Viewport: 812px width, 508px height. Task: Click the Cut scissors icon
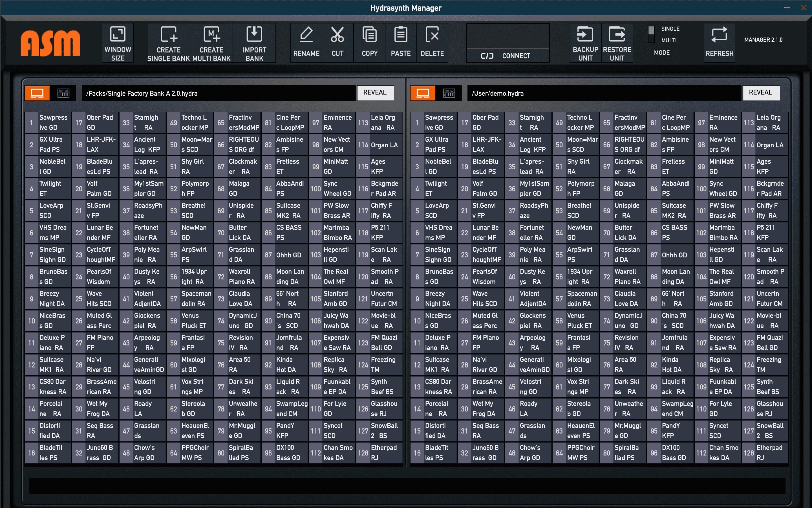point(337,43)
